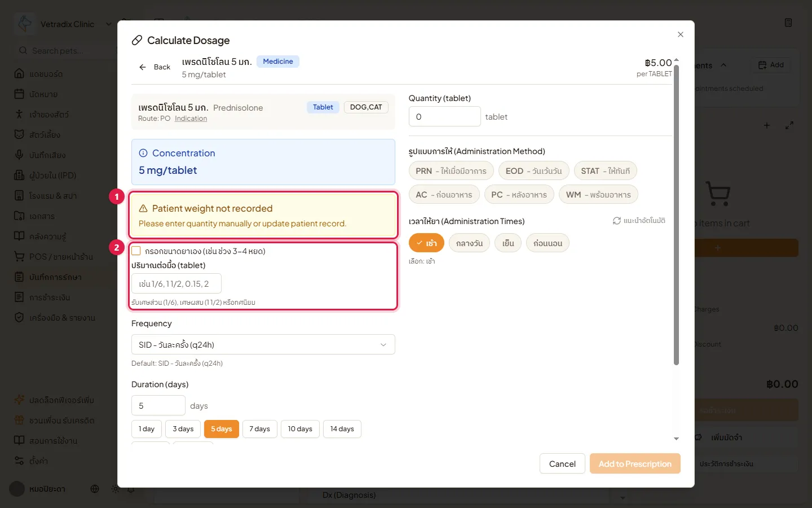Open the appointments calendar icon in sidebar
The image size is (812, 508).
[x=19, y=94]
